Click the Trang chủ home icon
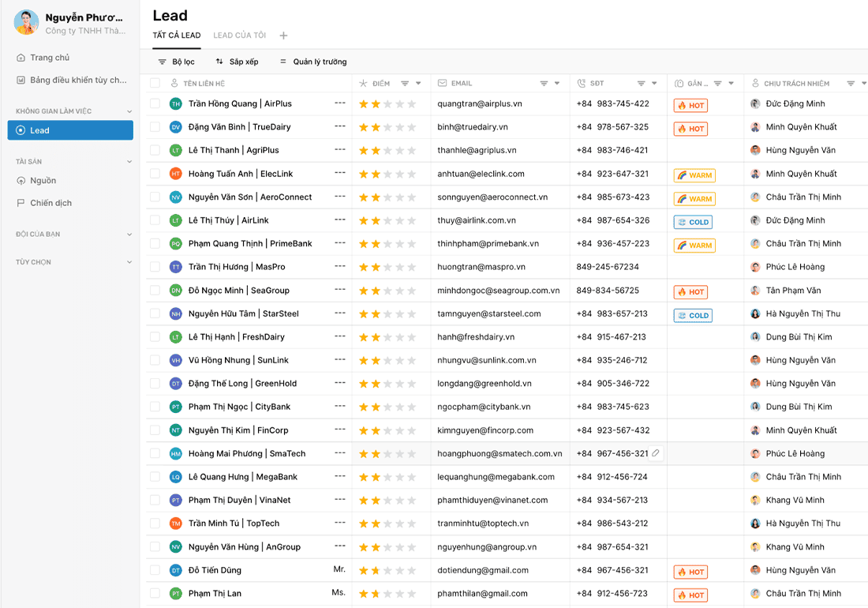Screen dimensions: 868x608 [x=21, y=58]
